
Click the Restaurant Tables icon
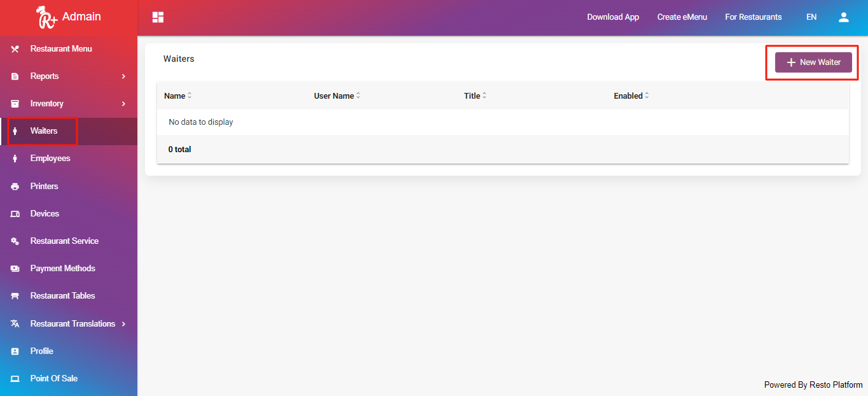point(15,296)
